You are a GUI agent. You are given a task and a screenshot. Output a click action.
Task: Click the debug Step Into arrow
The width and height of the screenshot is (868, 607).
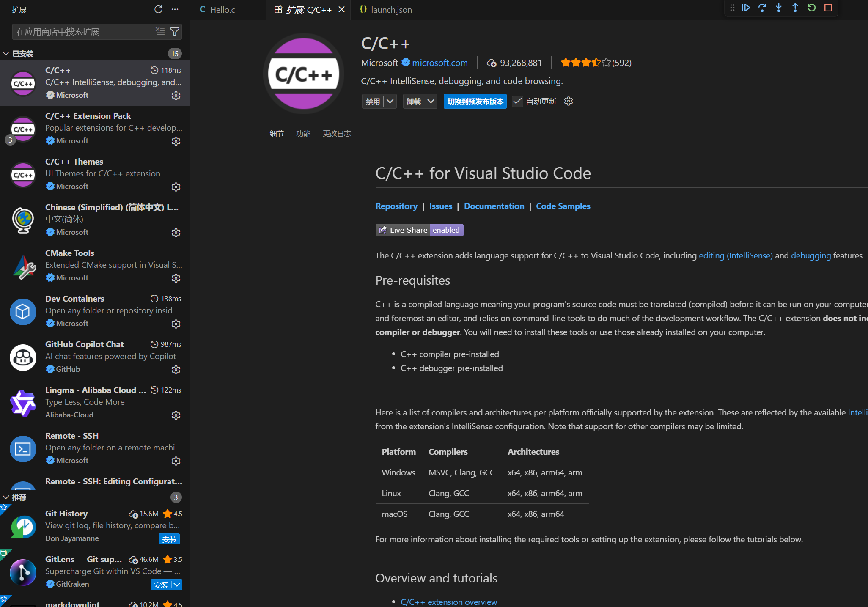(779, 8)
